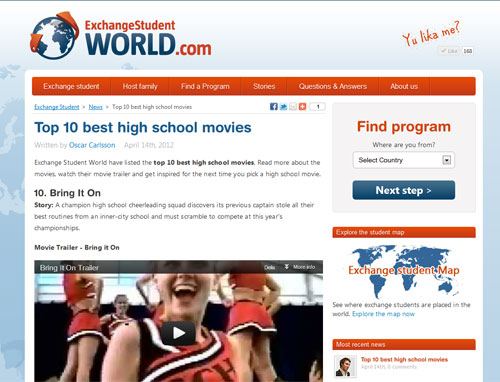Viewport: 500px width, 382px height.
Task: Open author Oscar Carlsson's profile
Action: coord(92,145)
